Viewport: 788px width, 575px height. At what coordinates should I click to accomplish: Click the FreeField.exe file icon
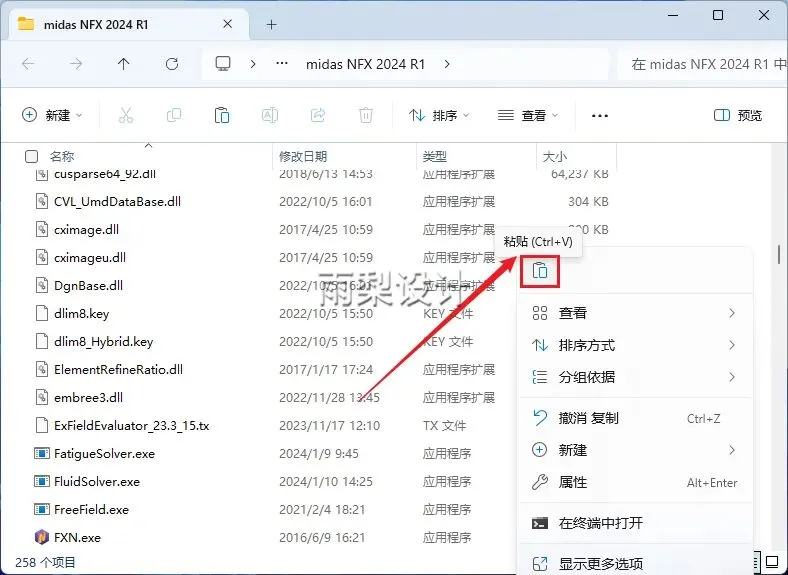click(42, 509)
